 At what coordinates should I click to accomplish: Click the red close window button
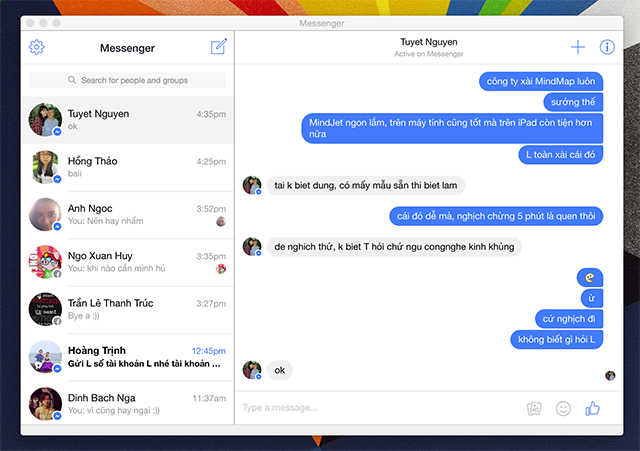click(30, 23)
